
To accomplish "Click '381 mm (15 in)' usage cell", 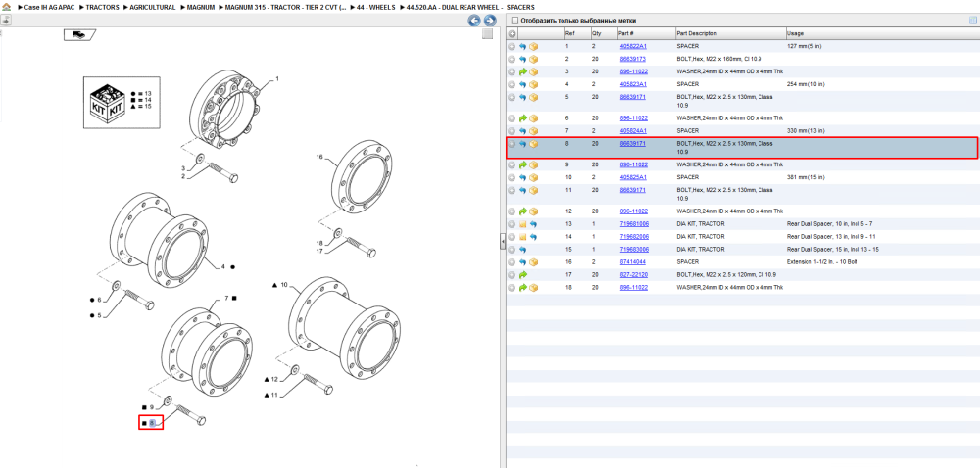I will (x=807, y=178).
